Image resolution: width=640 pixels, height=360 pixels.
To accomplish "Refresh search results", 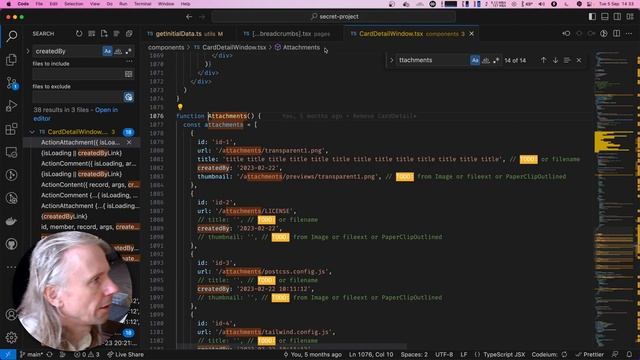I will point(79,33).
